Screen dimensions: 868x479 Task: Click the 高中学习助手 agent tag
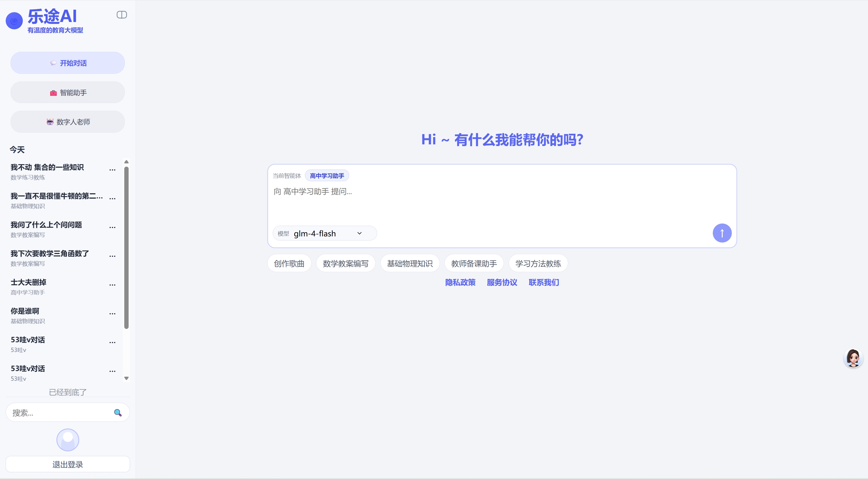[326, 175]
